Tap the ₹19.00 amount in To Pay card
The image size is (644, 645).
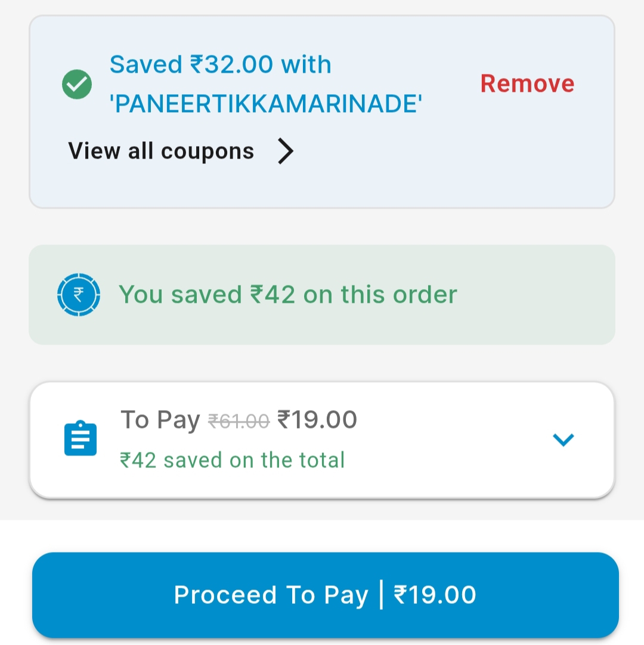317,420
